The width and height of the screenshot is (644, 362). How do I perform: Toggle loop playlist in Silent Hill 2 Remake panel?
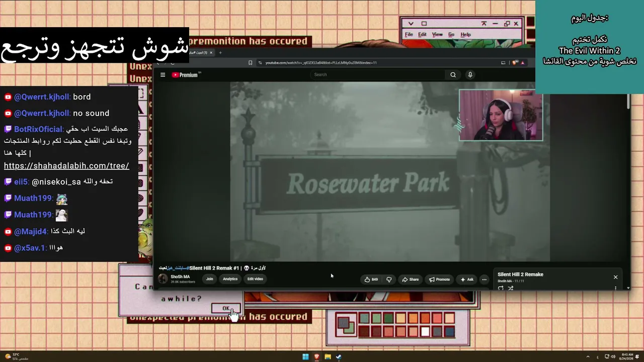(x=501, y=288)
